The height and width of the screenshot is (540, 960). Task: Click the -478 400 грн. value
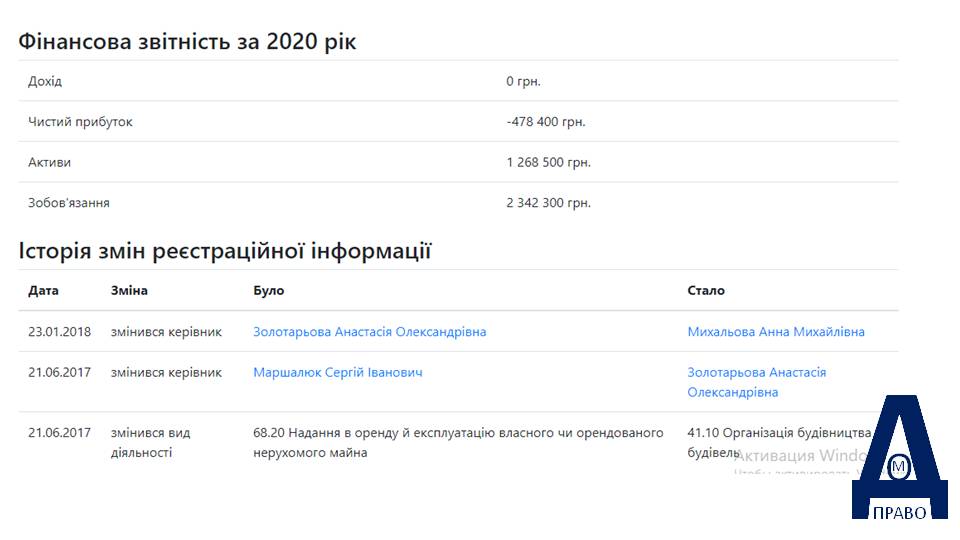tap(546, 122)
